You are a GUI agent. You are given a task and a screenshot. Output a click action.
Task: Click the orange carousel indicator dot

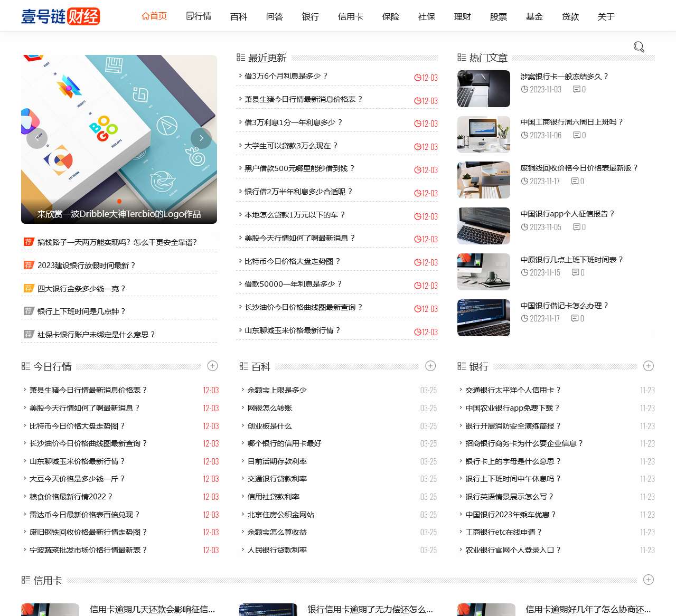tap(119, 201)
